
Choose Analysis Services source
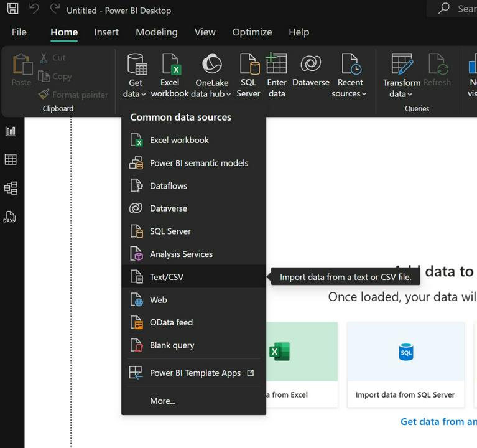pos(194,254)
